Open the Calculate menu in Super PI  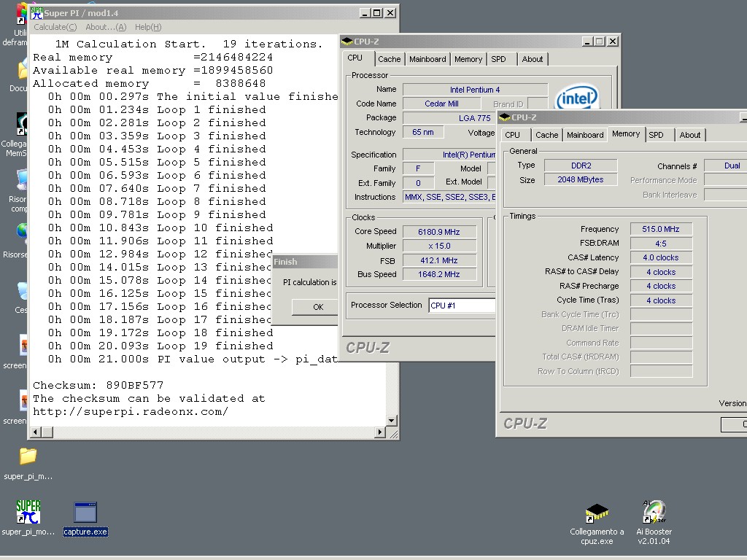pyautogui.click(x=55, y=27)
